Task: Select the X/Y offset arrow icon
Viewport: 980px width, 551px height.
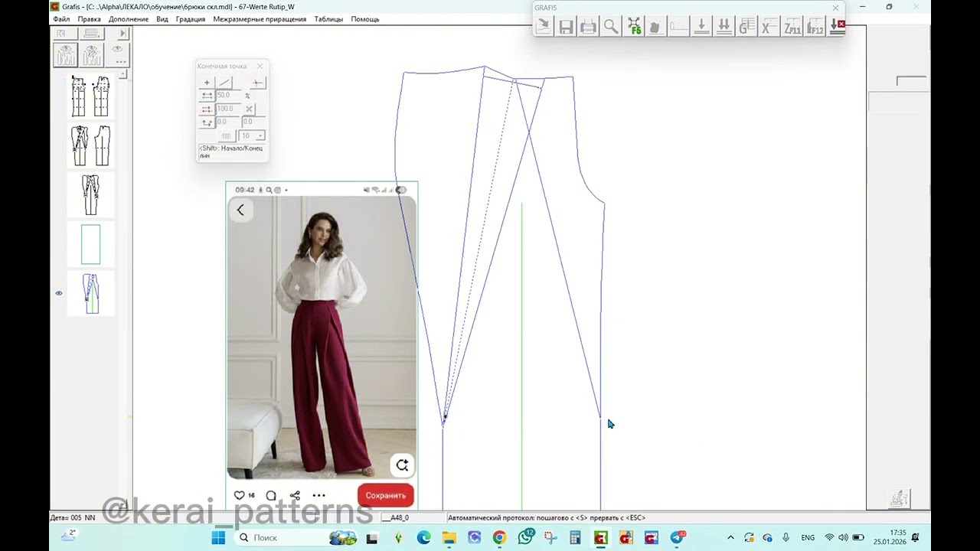Action: [207, 122]
